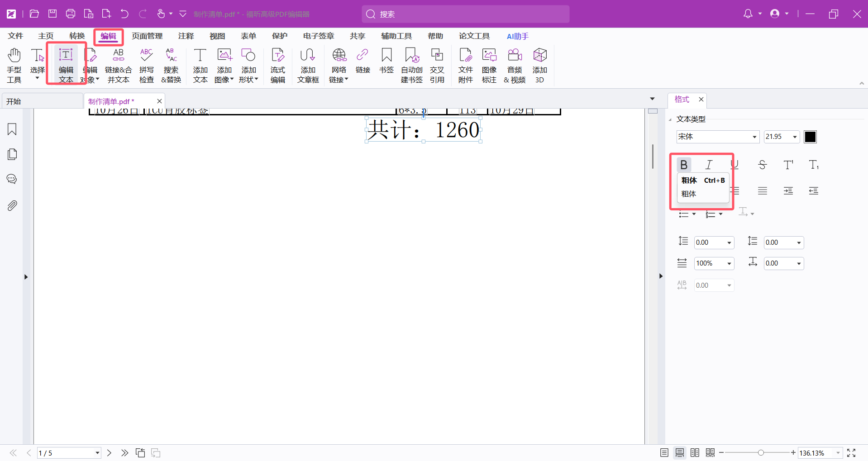This screenshot has width=868, height=461.
Task: Select the Hand tool (手型工具)
Action: (14, 65)
